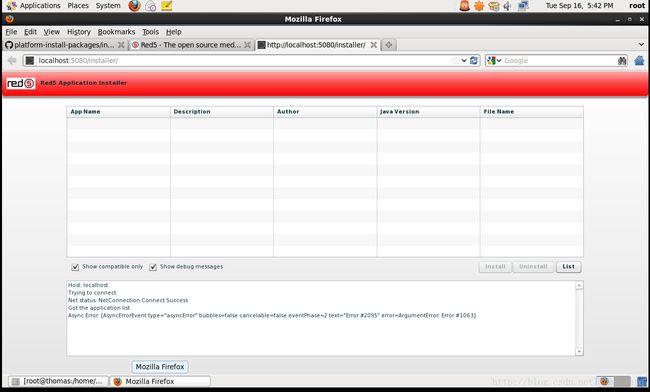Image resolution: width=650 pixels, height=392 pixels.
Task: Toggle the Show compatible only checkbox
Action: tap(75, 267)
